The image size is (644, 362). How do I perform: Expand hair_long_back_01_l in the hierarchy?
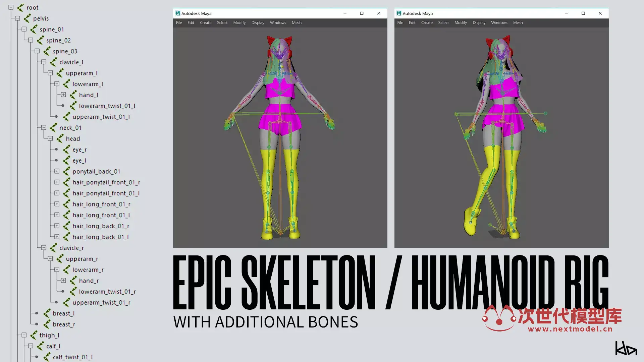(x=57, y=237)
